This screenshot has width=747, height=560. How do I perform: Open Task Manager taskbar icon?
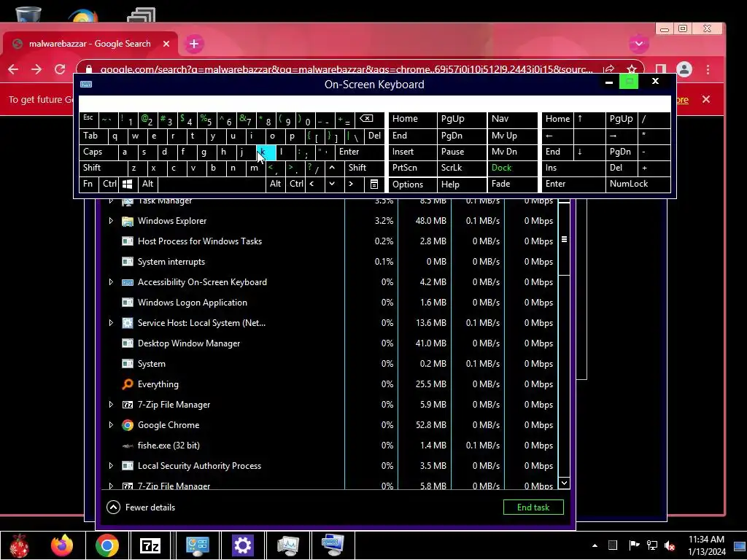click(x=287, y=545)
